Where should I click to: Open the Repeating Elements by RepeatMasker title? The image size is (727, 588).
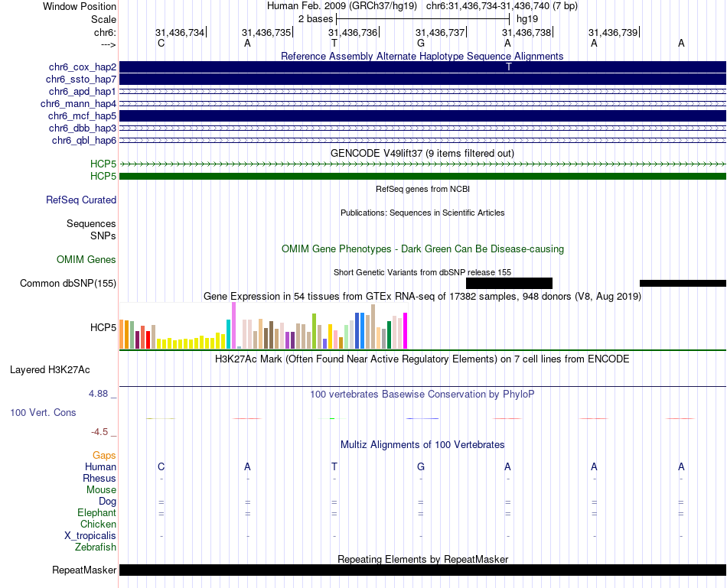pyautogui.click(x=422, y=559)
